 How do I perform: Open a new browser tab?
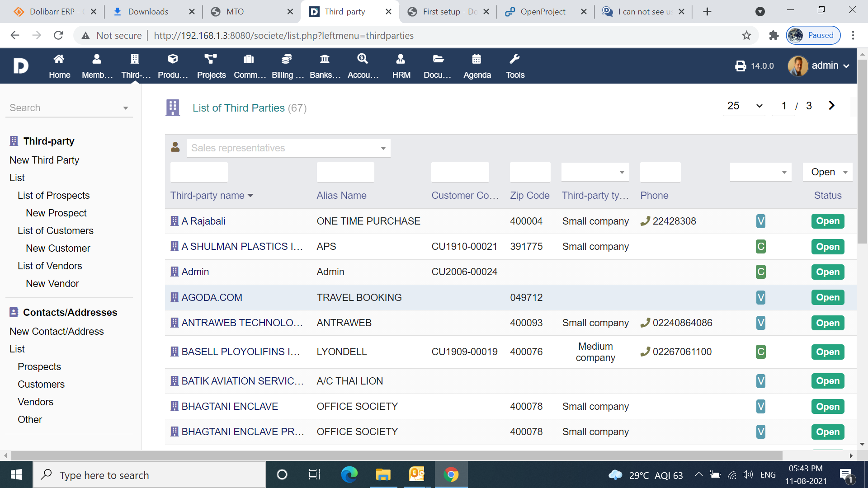[707, 12]
